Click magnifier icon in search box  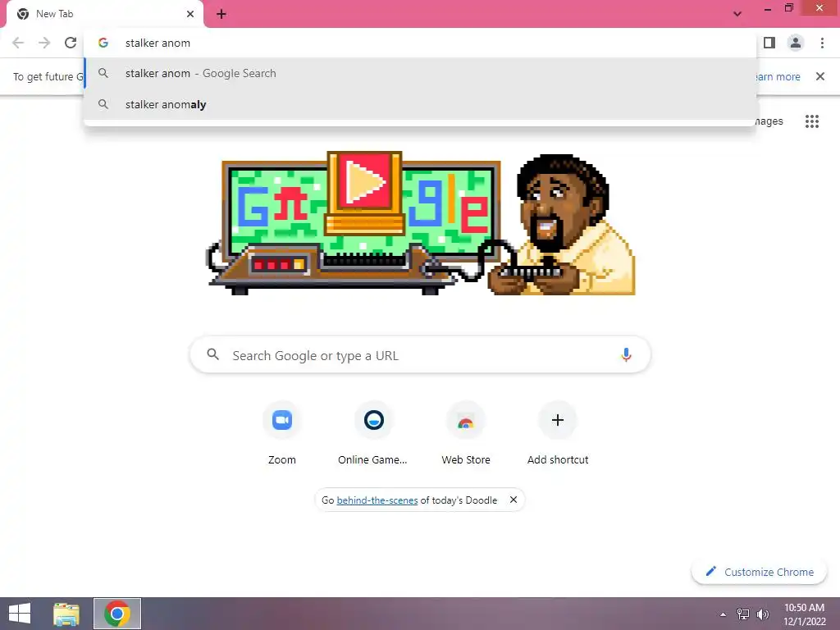(212, 354)
